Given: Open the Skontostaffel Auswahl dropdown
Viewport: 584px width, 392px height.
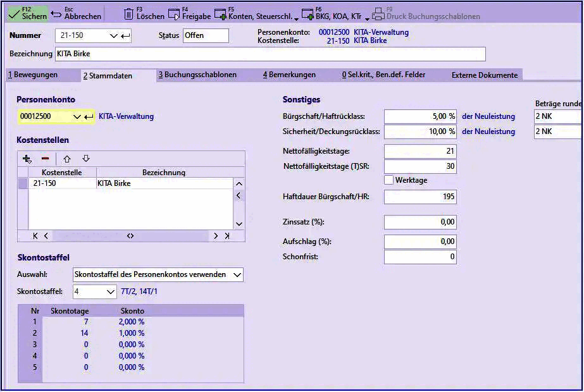Looking at the screenshot, I should 237,275.
